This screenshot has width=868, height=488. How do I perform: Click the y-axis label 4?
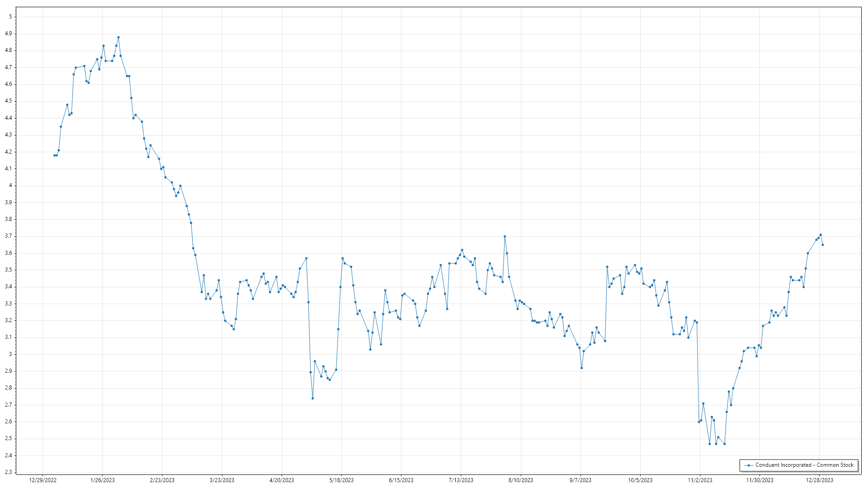point(10,186)
